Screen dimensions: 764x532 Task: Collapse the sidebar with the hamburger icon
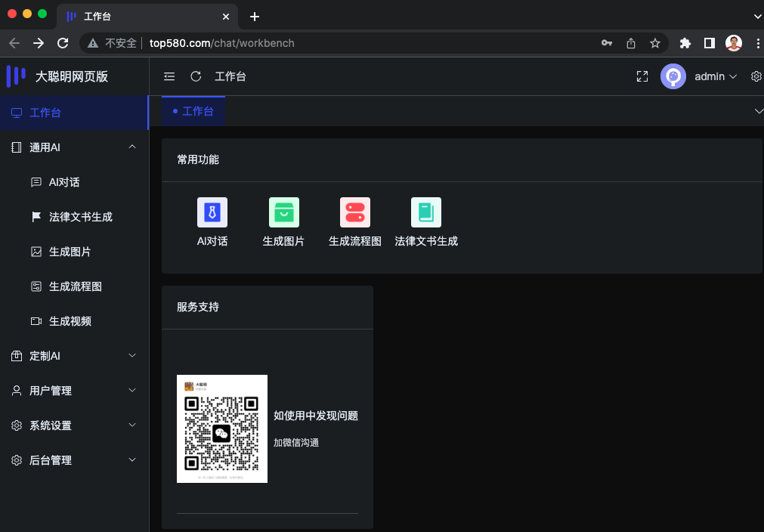169,76
